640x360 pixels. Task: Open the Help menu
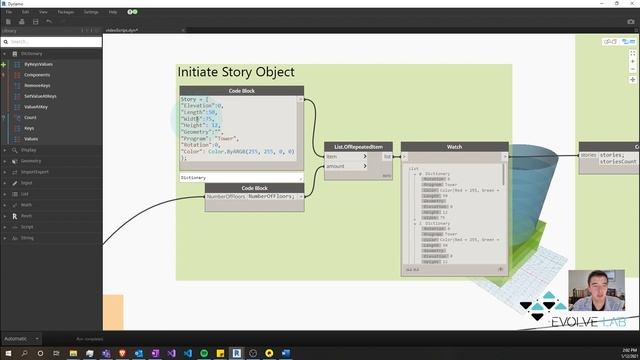coord(113,12)
